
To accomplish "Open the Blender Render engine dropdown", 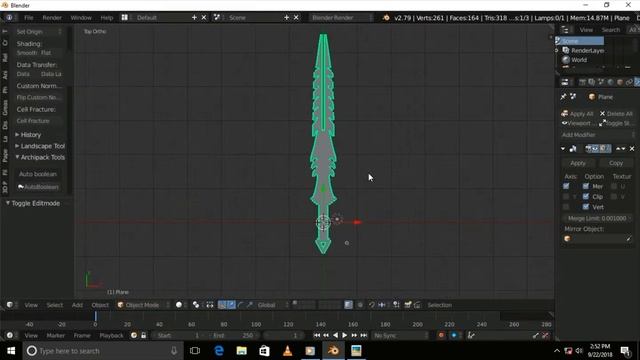I will click(341, 18).
